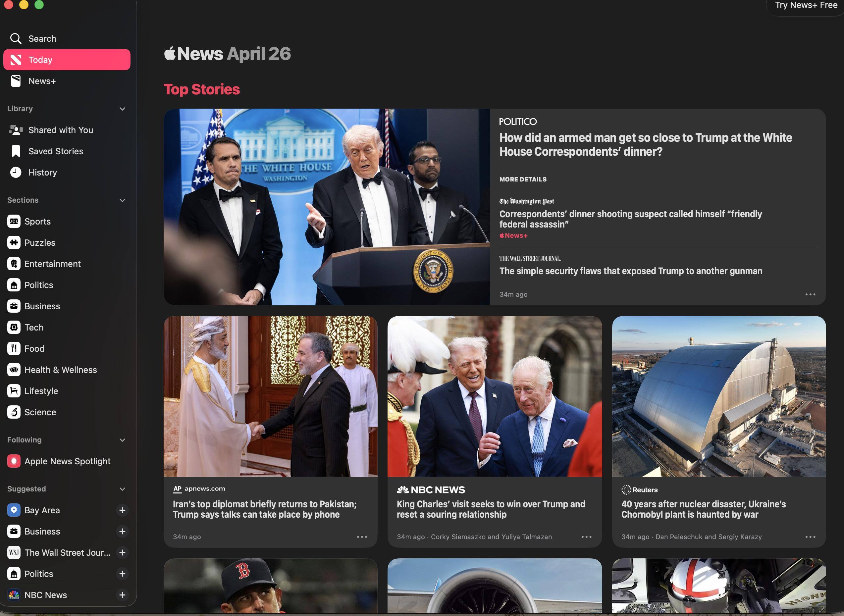Click the Food fork and knife icon
This screenshot has height=616, width=844.
[x=14, y=349]
